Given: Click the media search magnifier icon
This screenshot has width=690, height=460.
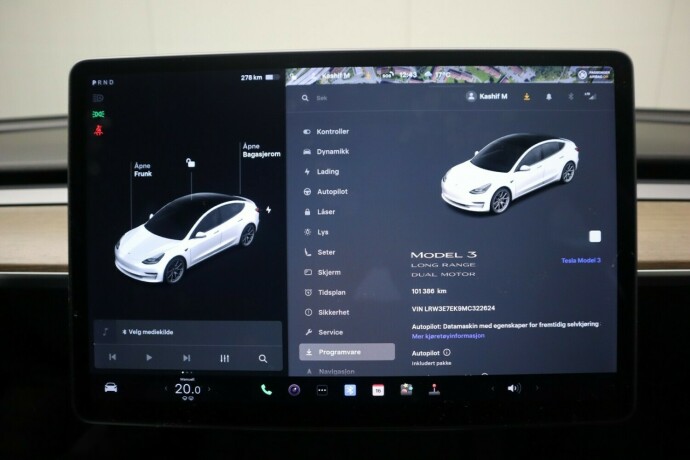Looking at the screenshot, I should pyautogui.click(x=263, y=359).
